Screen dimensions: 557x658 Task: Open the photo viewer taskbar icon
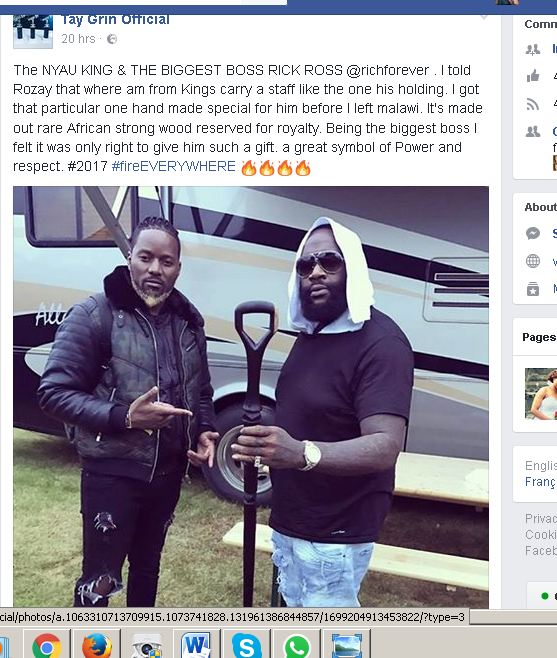(346, 646)
